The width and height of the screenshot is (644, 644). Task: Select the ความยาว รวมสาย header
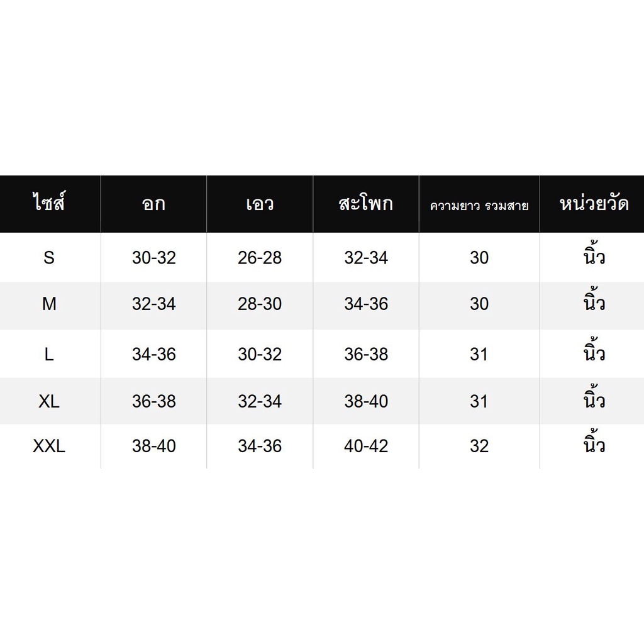click(479, 206)
